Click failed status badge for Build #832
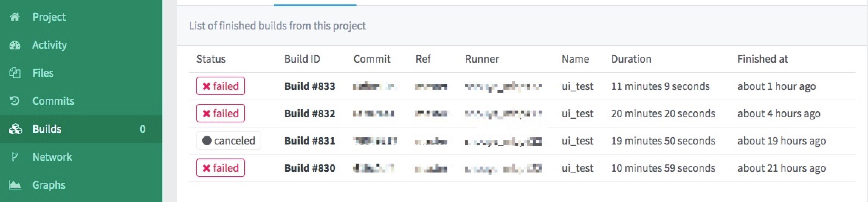Viewport: 868px width, 202px height. [x=221, y=114]
